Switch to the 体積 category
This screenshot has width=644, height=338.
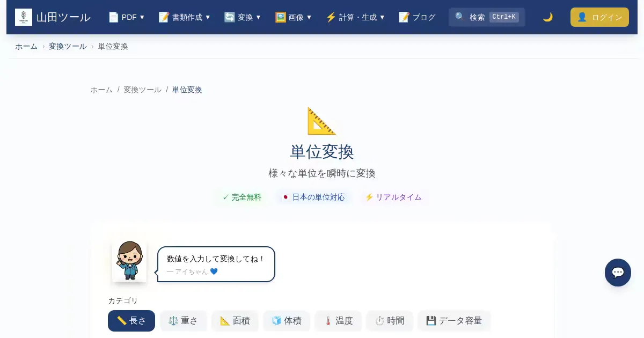287,321
